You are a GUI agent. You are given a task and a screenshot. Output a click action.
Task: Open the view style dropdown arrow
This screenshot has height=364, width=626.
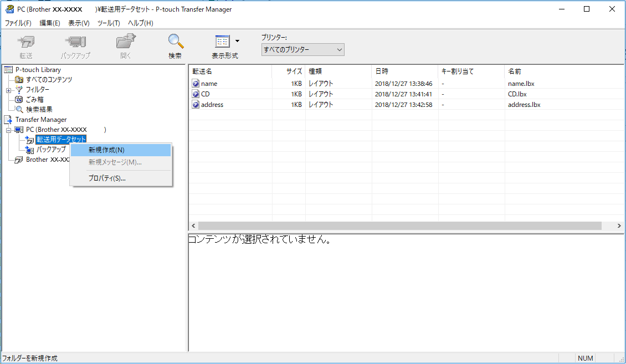click(237, 41)
